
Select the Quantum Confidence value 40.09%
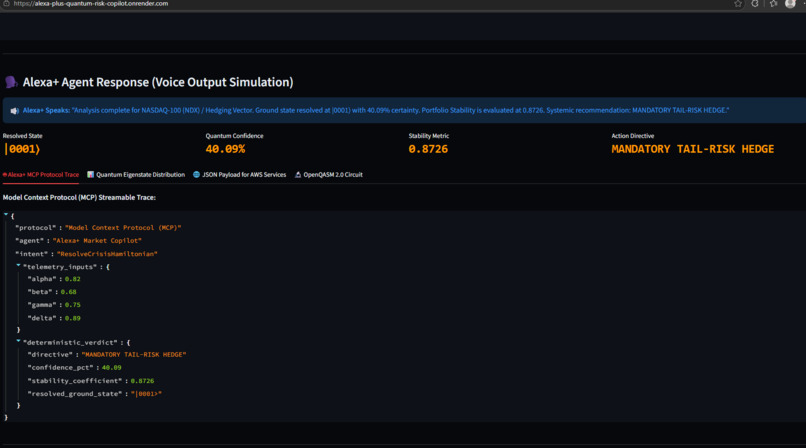click(x=225, y=149)
